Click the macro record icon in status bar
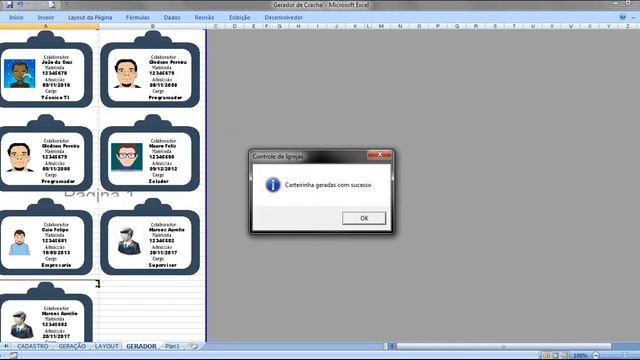 point(13,356)
